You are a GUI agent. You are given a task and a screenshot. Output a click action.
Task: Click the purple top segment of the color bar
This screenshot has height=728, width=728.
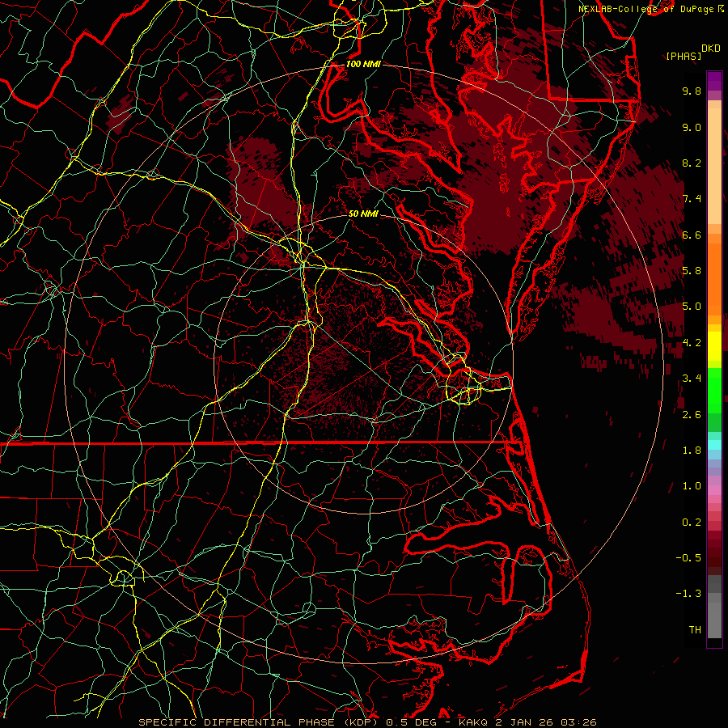click(x=714, y=81)
